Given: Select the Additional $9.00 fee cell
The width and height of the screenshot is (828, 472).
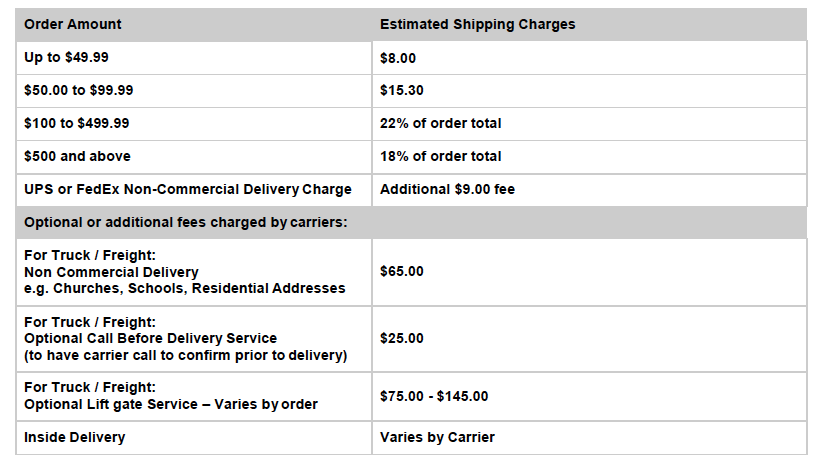Looking at the screenshot, I should (x=589, y=190).
